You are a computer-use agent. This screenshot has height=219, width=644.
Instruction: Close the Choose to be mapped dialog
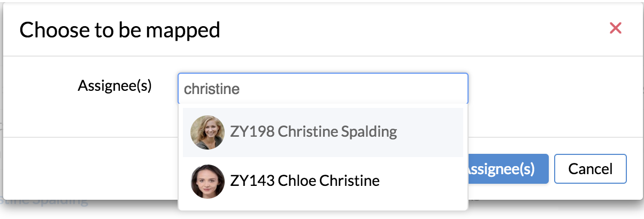pos(616,28)
